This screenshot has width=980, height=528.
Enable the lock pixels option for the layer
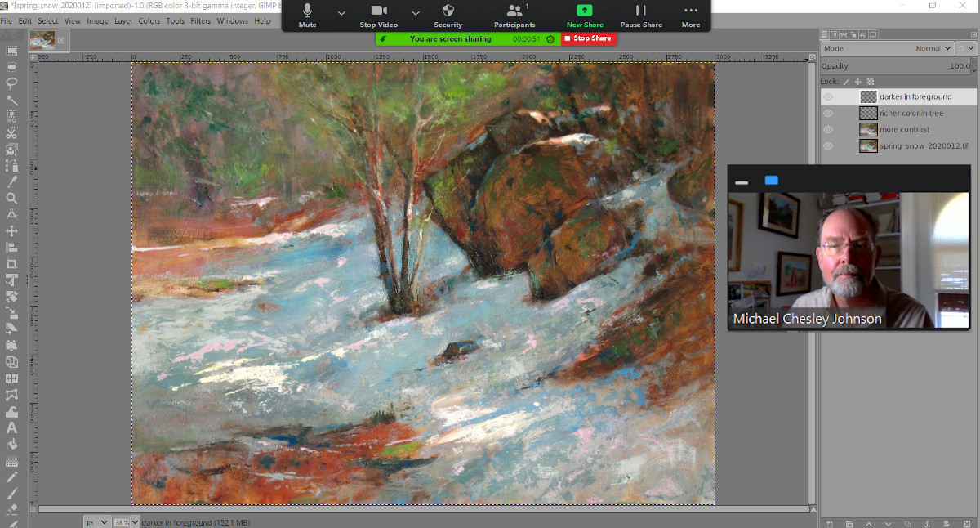tap(845, 82)
